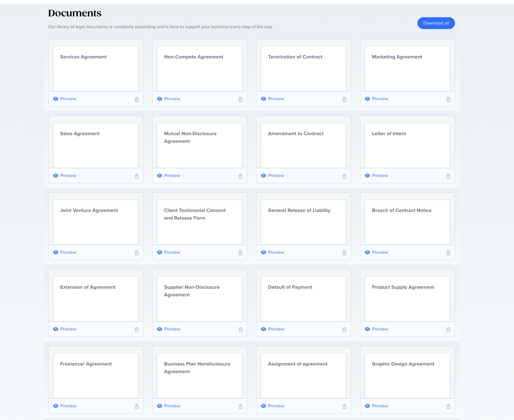This screenshot has width=514, height=420.
Task: Preview the Sales Agreement document
Action: click(x=65, y=176)
